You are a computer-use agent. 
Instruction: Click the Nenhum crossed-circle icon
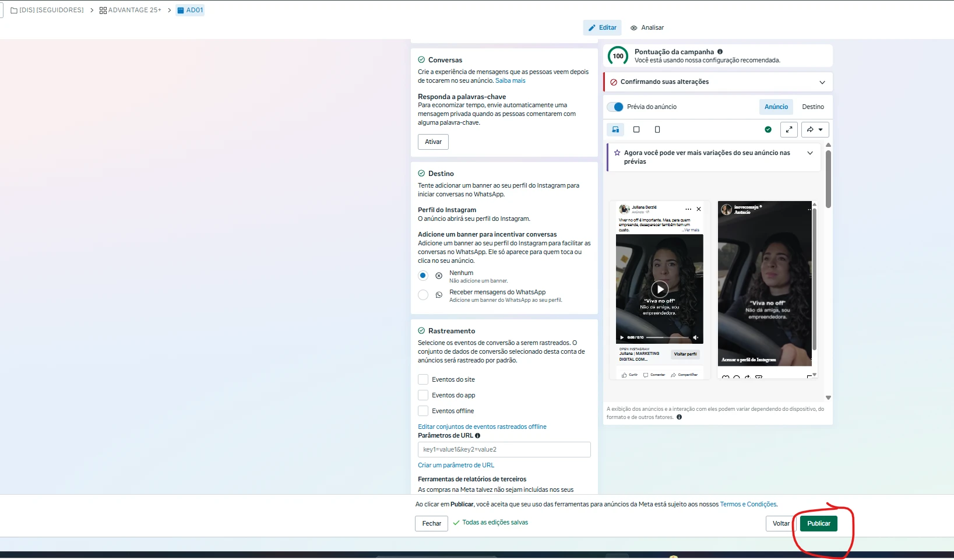[439, 276]
